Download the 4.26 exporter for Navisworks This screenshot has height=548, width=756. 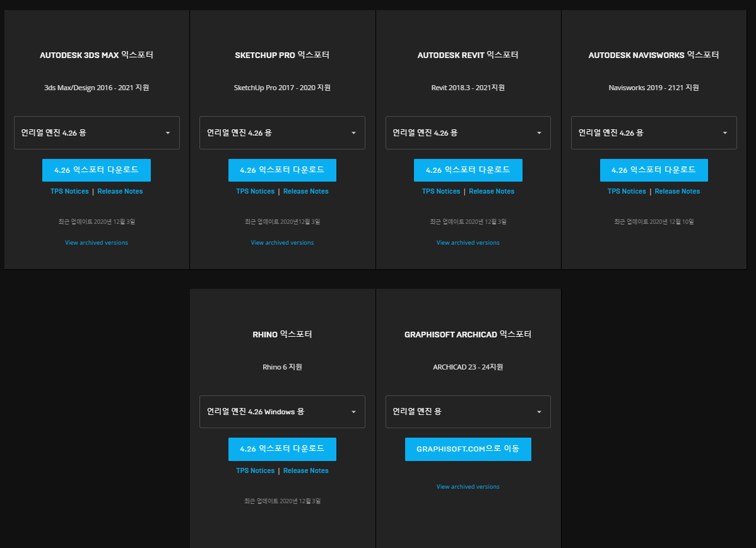point(654,170)
